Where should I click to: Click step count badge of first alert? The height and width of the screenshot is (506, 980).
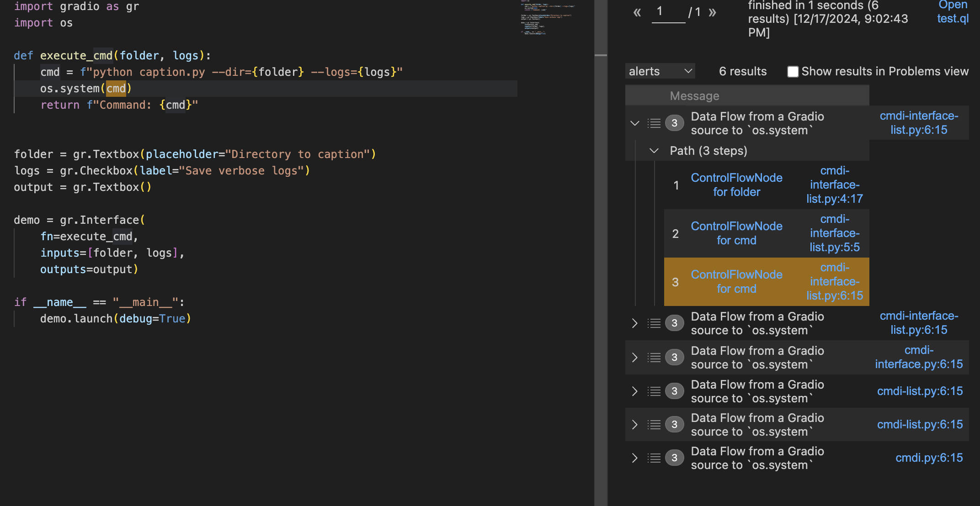click(x=674, y=123)
